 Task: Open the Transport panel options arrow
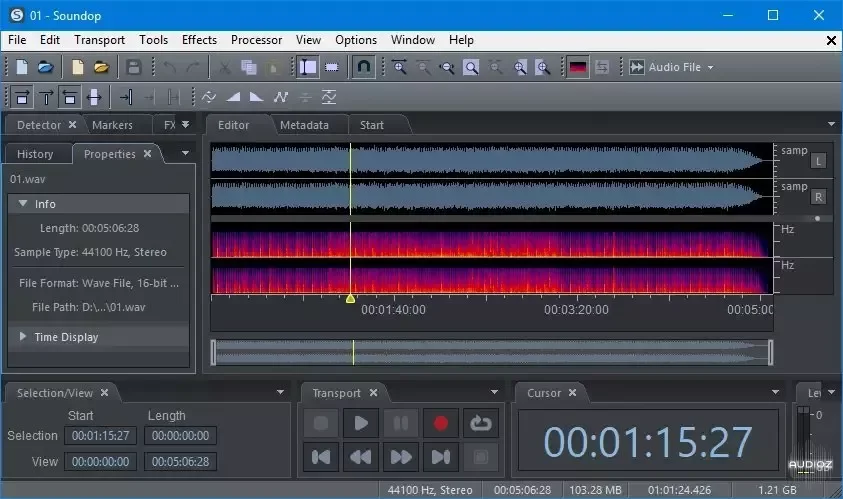495,392
